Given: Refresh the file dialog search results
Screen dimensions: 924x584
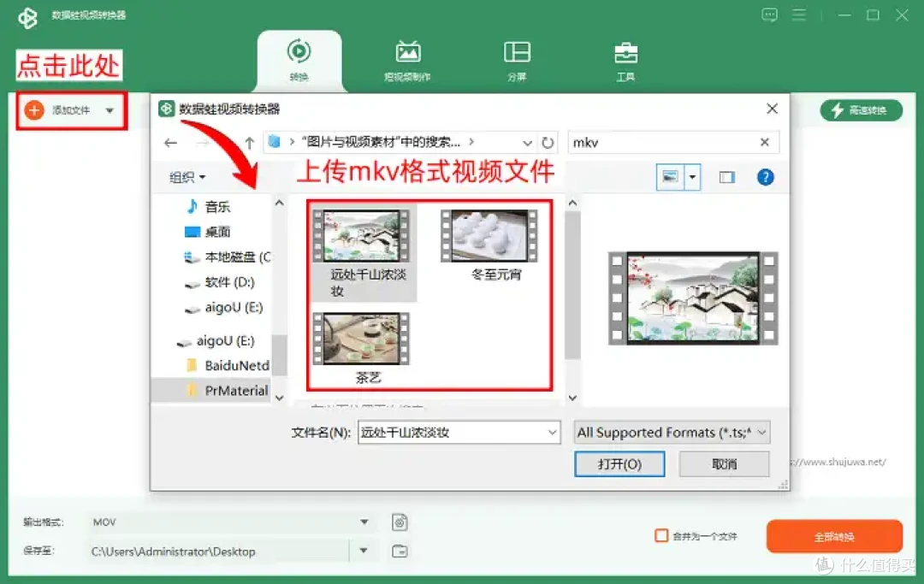Looking at the screenshot, I should coord(548,143).
